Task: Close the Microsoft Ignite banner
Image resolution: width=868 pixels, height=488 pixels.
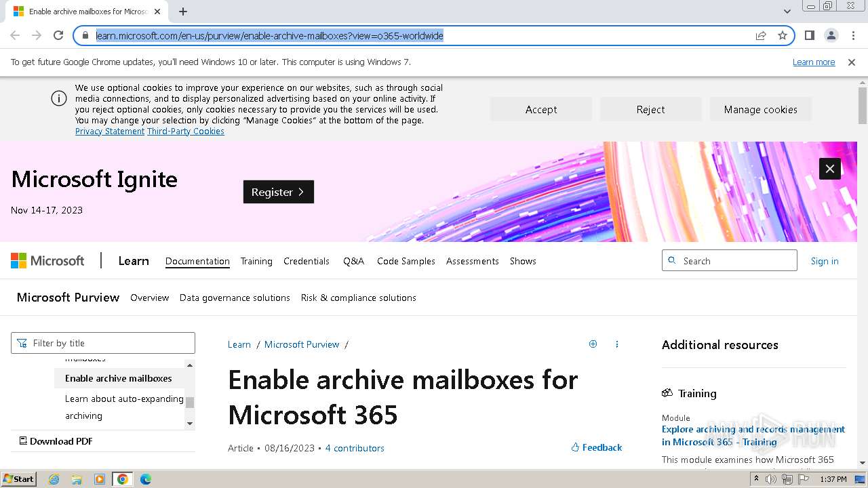Action: click(830, 169)
